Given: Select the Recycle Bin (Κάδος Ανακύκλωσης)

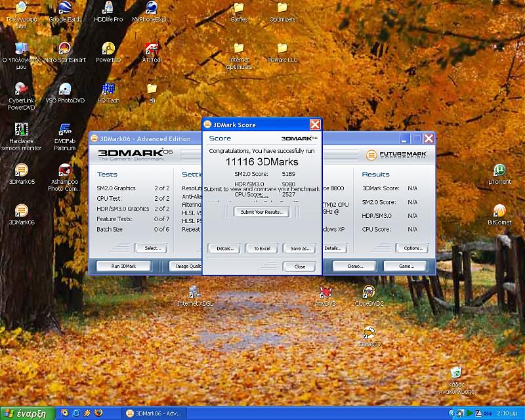Looking at the screenshot, I should pyautogui.click(x=456, y=381).
